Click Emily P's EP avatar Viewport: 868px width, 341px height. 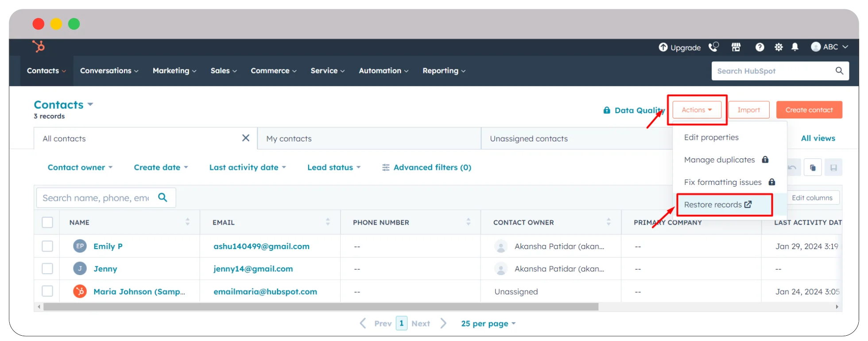[80, 246]
